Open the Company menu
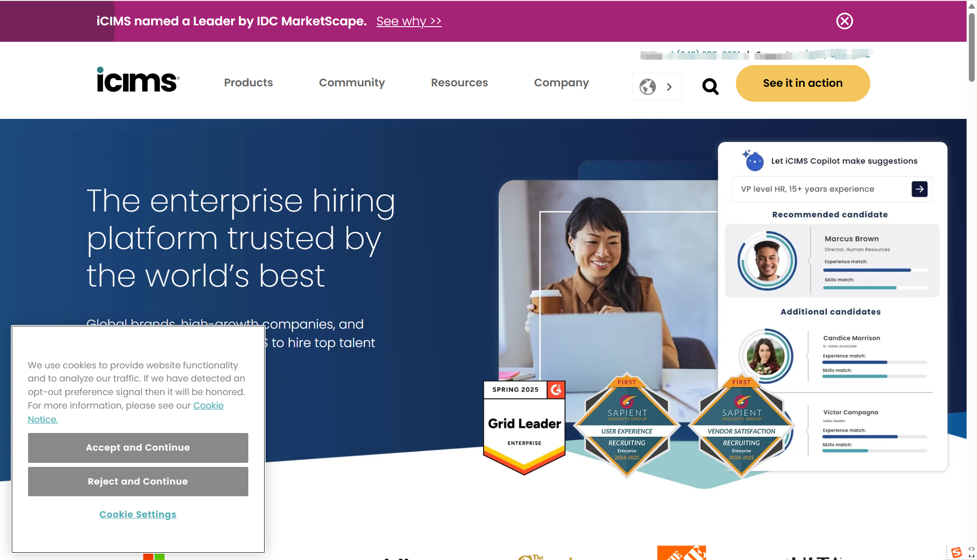Image resolution: width=977 pixels, height=560 pixels. (x=561, y=83)
